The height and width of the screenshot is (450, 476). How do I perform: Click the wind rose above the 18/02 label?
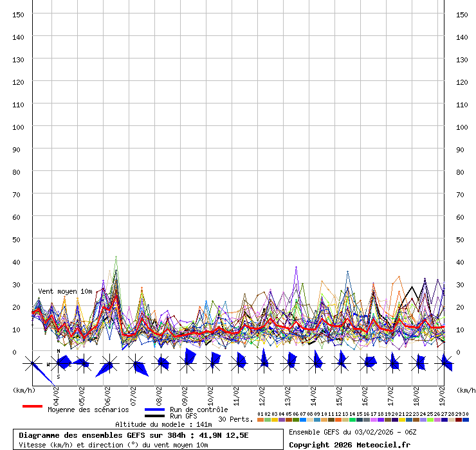pos(418,363)
